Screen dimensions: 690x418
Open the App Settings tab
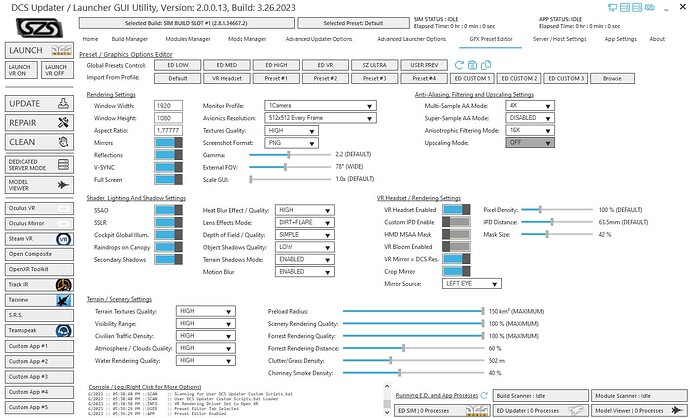(x=620, y=39)
